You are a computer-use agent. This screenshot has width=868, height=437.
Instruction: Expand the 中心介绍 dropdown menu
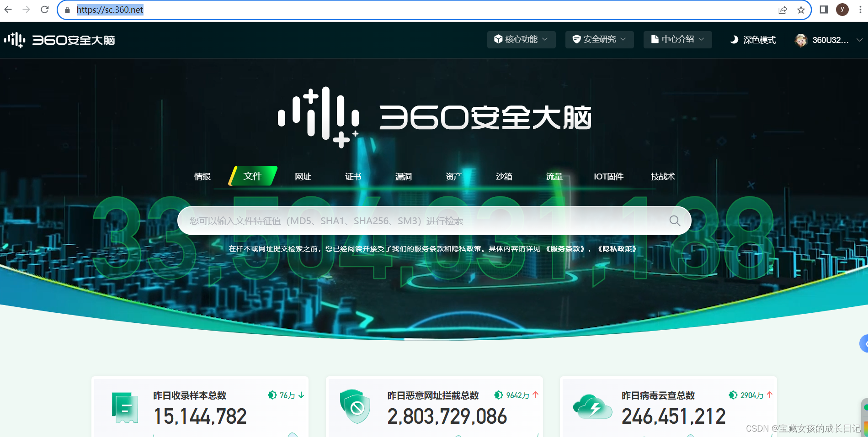coord(677,40)
